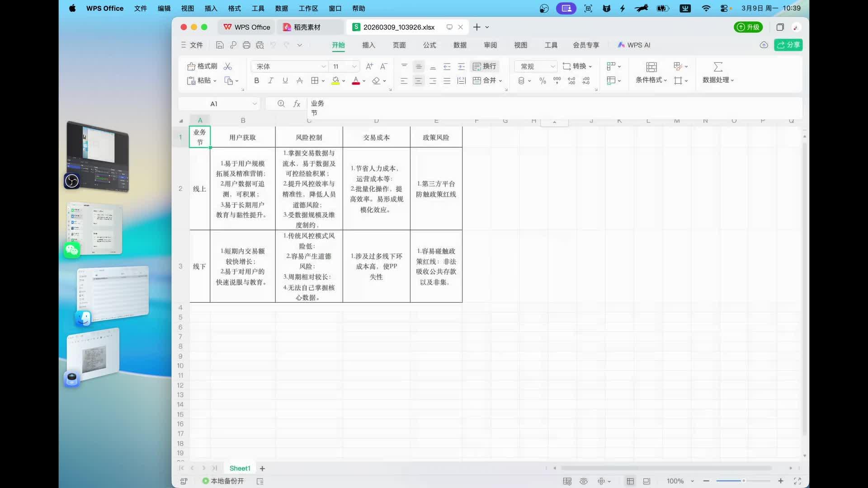This screenshot has width=868, height=488.
Task: Center text horizontally
Action: click(419, 80)
